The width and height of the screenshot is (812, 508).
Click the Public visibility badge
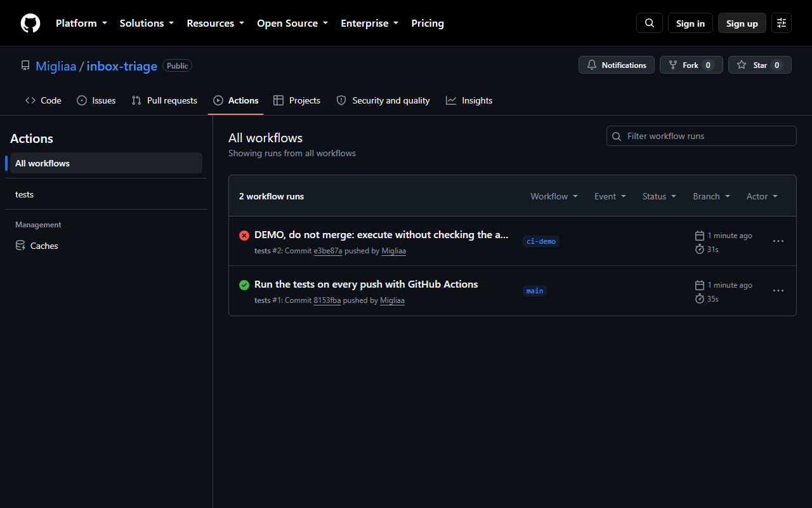(x=177, y=65)
